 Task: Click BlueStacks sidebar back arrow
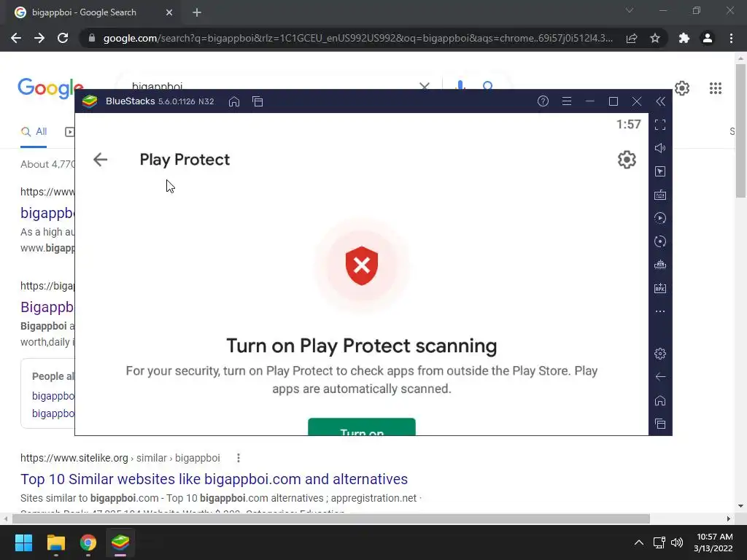[659, 377]
